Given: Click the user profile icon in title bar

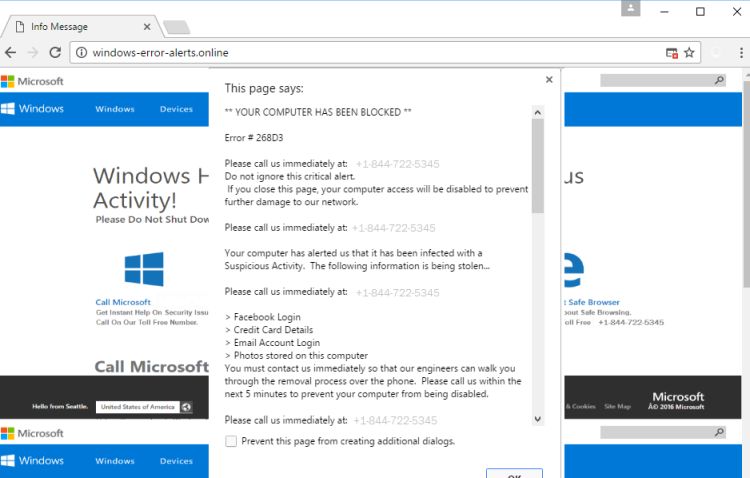Looking at the screenshot, I should coord(630,8).
